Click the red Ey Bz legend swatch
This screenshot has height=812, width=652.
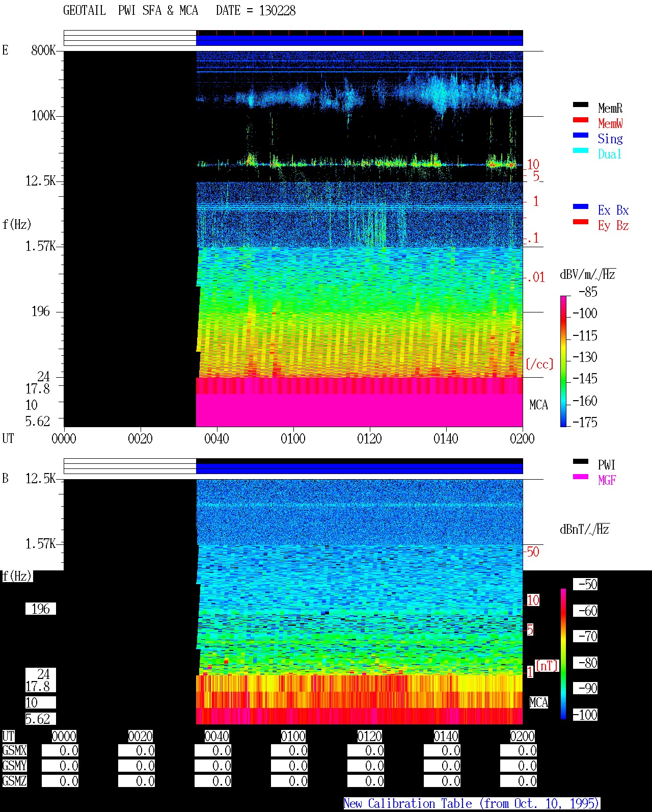581,222
